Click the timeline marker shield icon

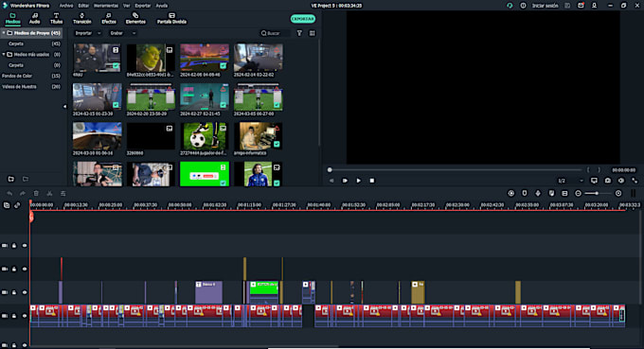[x=525, y=194]
